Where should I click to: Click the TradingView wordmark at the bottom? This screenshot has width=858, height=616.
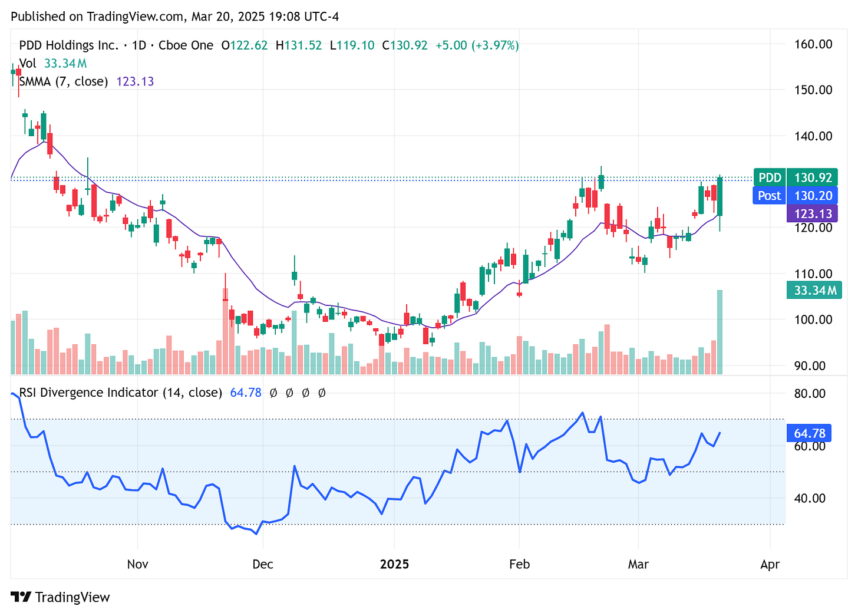pos(72,597)
